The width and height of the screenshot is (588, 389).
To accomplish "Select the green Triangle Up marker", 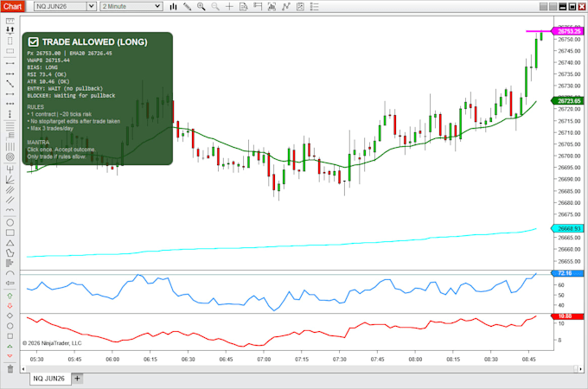I will click(x=10, y=347).
